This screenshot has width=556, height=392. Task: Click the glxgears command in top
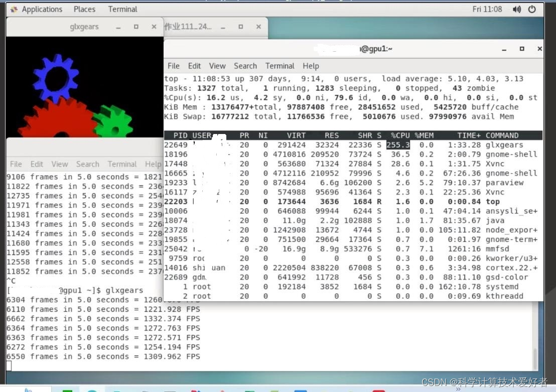(504, 145)
